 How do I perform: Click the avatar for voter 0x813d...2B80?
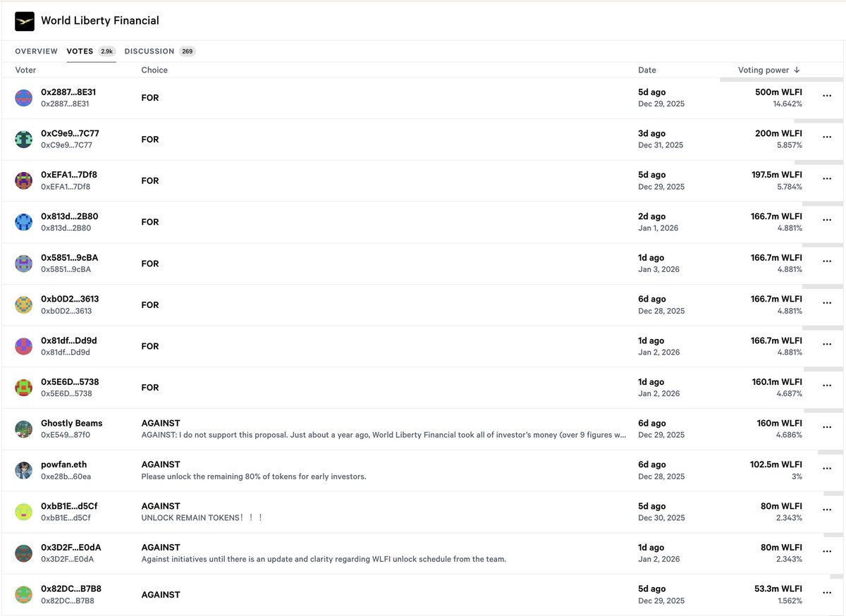coord(22,221)
